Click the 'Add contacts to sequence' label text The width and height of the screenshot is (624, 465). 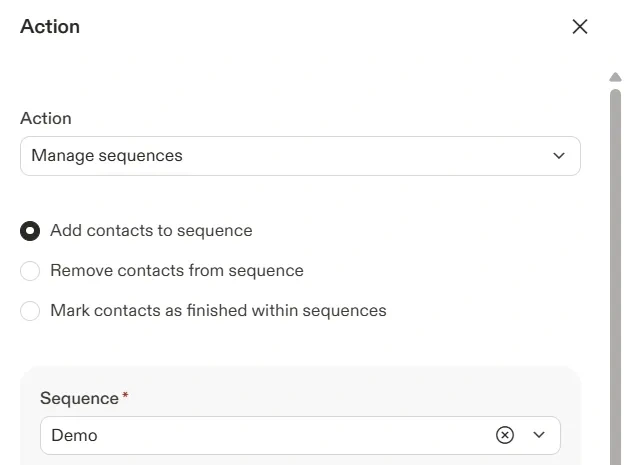click(151, 231)
